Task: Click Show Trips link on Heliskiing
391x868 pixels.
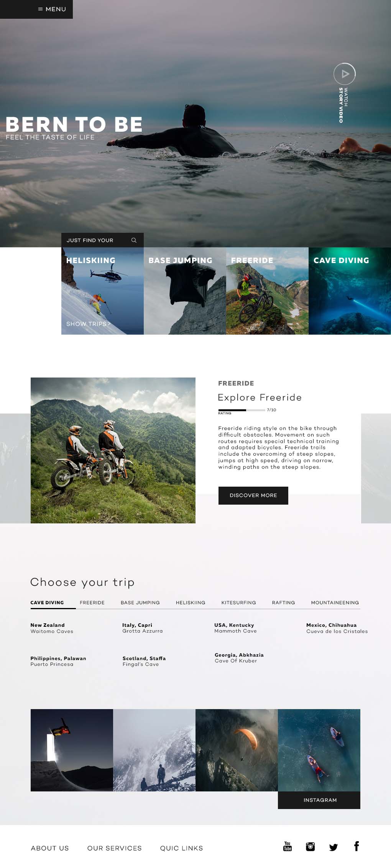Action: [88, 324]
